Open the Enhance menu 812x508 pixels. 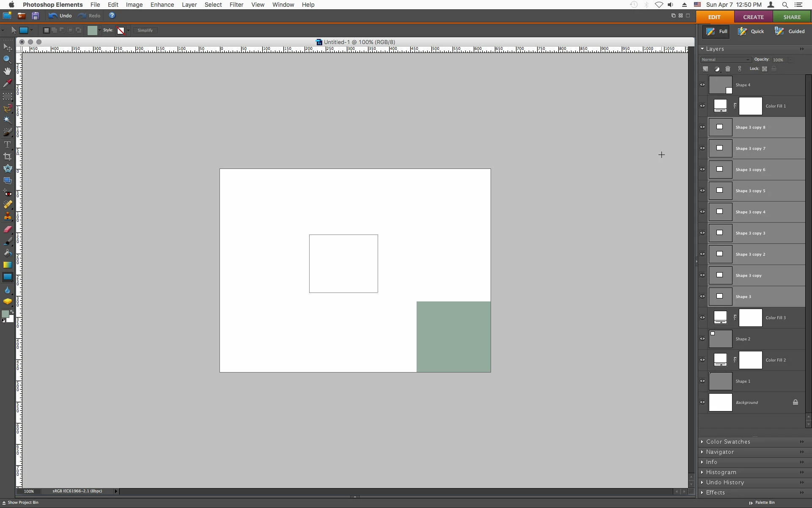162,5
